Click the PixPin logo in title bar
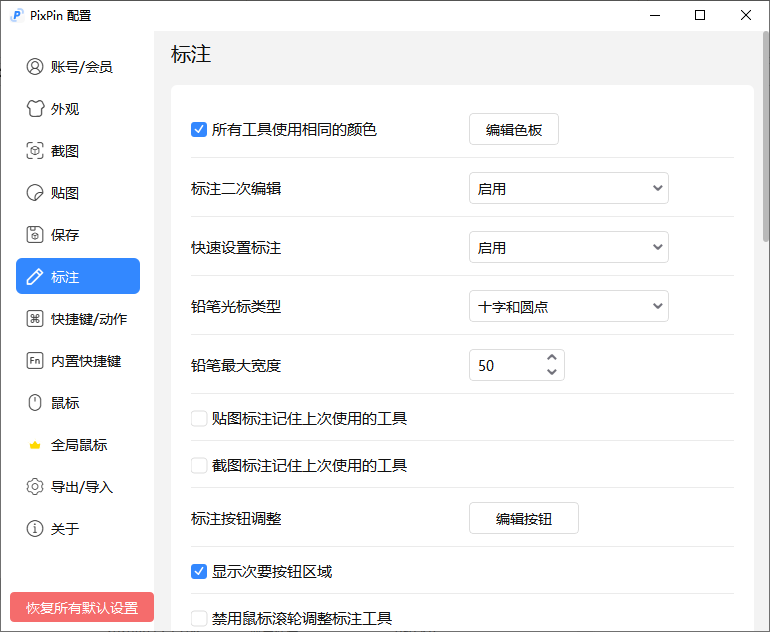Screen dimensions: 770x632 [x=17, y=15]
